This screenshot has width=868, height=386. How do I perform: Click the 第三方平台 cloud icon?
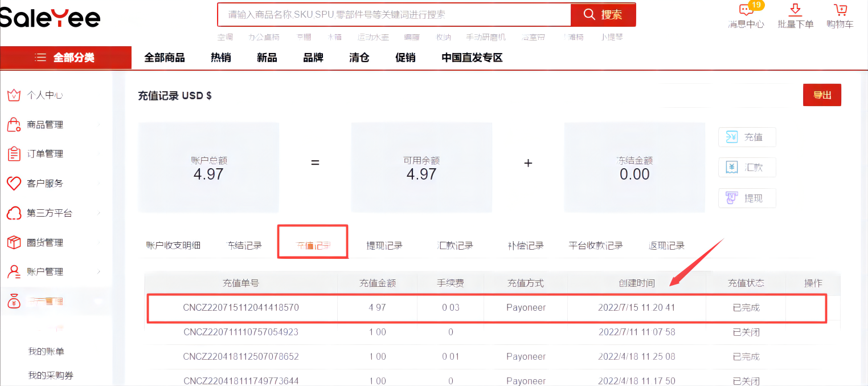pyautogui.click(x=14, y=213)
